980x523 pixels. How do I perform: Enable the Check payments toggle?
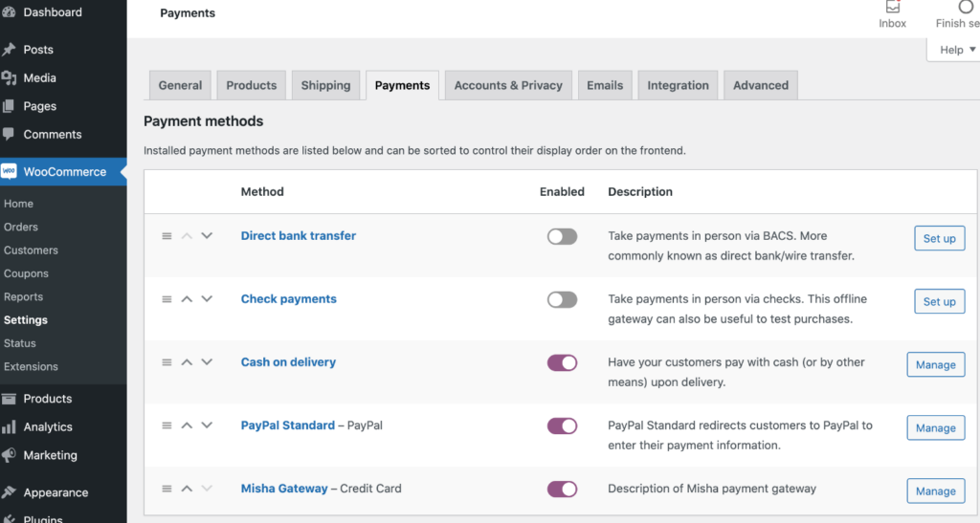562,299
